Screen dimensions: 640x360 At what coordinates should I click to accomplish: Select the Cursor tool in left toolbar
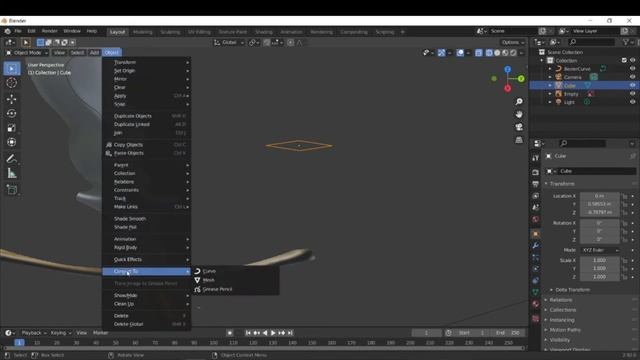pyautogui.click(x=11, y=83)
